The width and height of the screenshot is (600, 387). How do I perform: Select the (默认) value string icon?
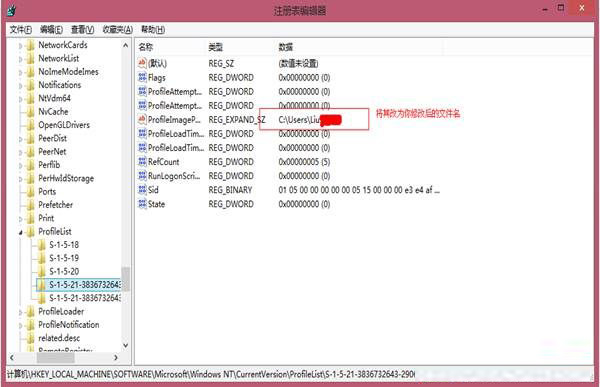(142, 63)
